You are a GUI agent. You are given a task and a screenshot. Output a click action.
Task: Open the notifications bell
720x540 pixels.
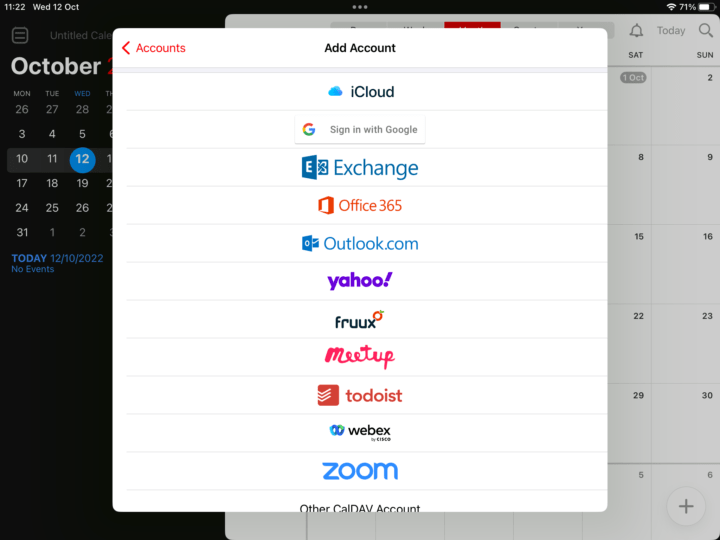point(636,31)
